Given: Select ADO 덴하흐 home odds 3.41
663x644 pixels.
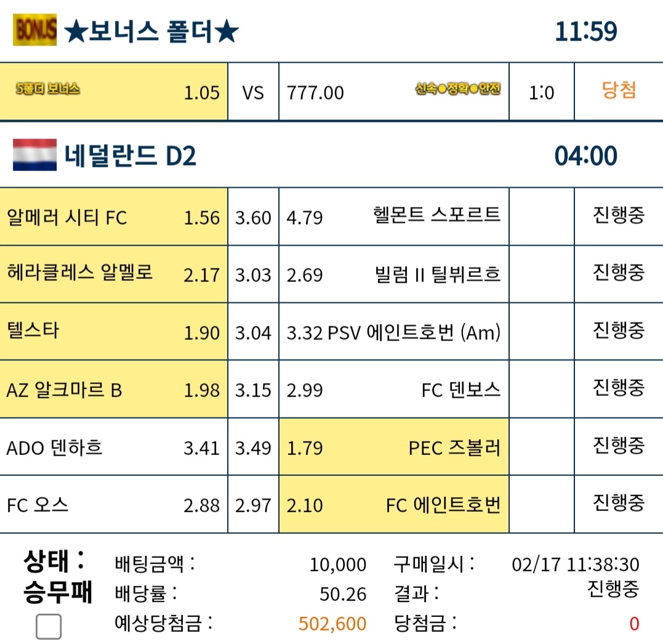Looking at the screenshot, I should coord(114,447).
